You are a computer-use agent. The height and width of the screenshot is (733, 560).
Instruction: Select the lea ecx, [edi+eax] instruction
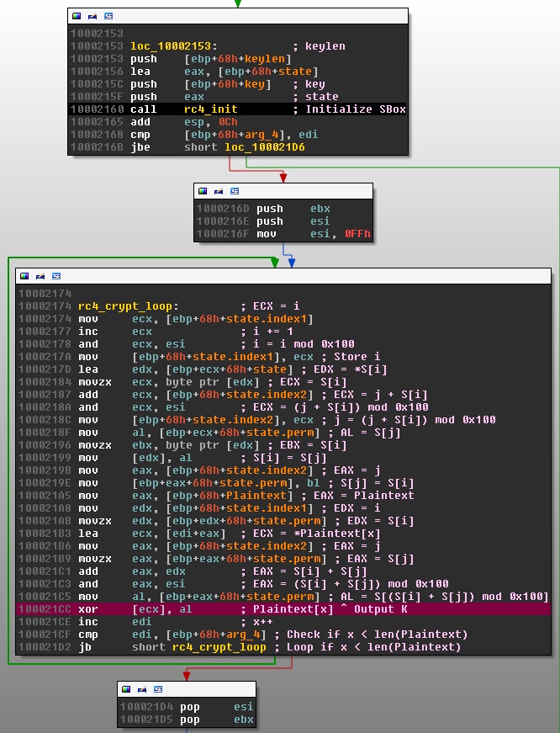point(152,534)
